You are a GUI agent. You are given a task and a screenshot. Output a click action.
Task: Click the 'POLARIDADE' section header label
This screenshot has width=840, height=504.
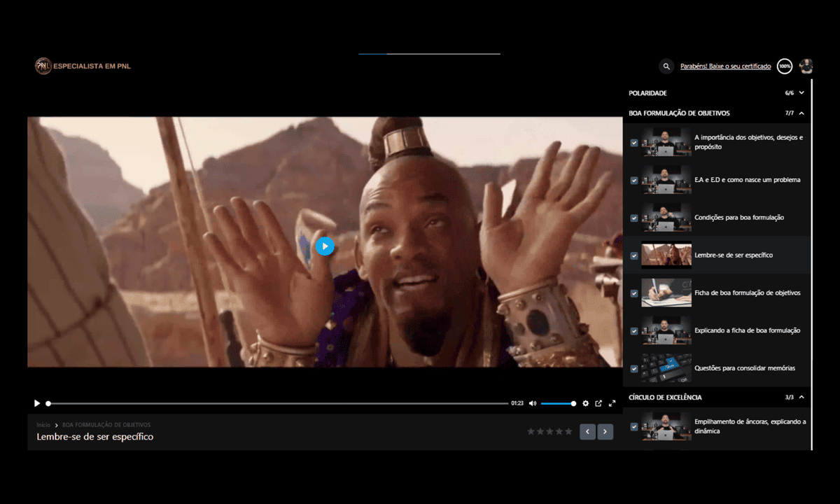(648, 93)
